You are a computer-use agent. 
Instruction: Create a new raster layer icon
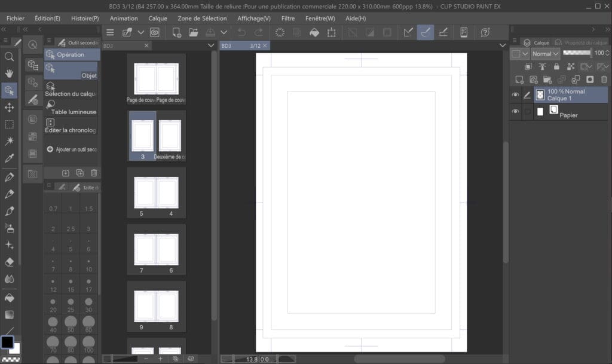519,79
